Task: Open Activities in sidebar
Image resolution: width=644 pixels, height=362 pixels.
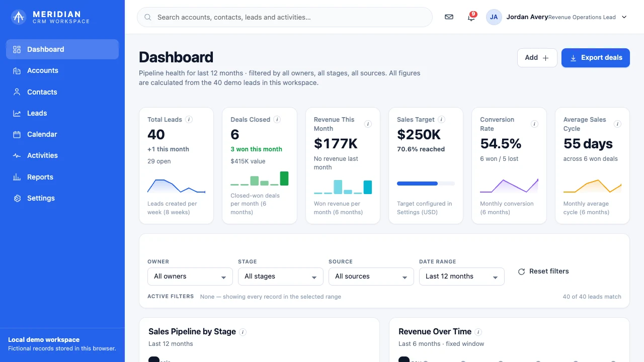Action: click(x=62, y=155)
